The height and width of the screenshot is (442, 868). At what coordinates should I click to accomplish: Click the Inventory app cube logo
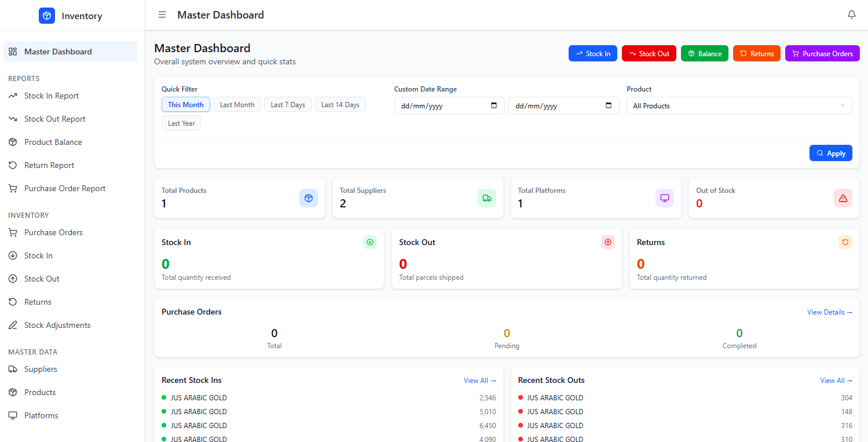(46, 15)
